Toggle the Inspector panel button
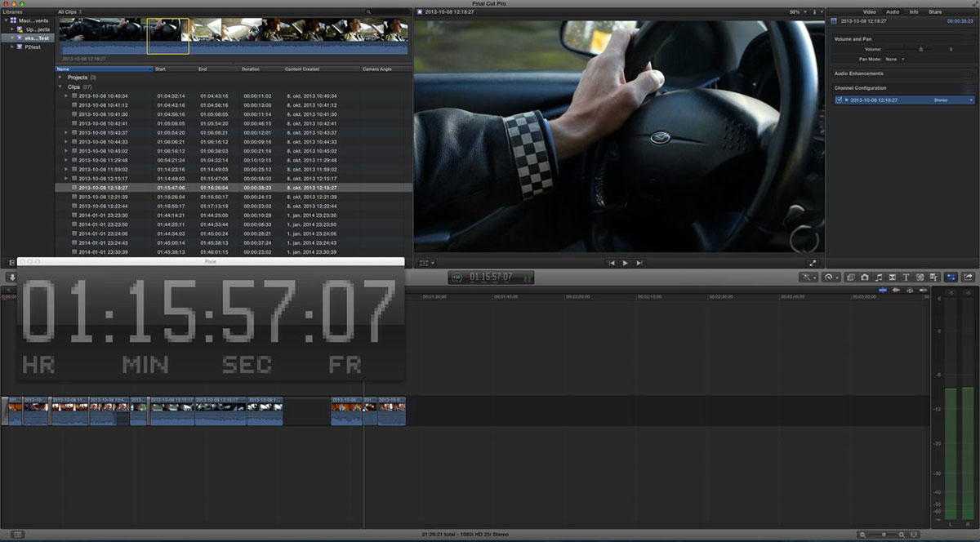 click(951, 278)
